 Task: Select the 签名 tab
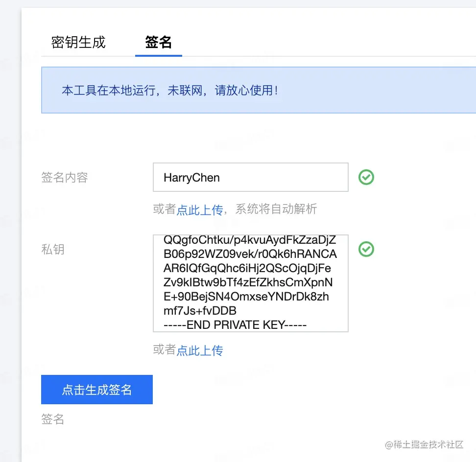[159, 42]
